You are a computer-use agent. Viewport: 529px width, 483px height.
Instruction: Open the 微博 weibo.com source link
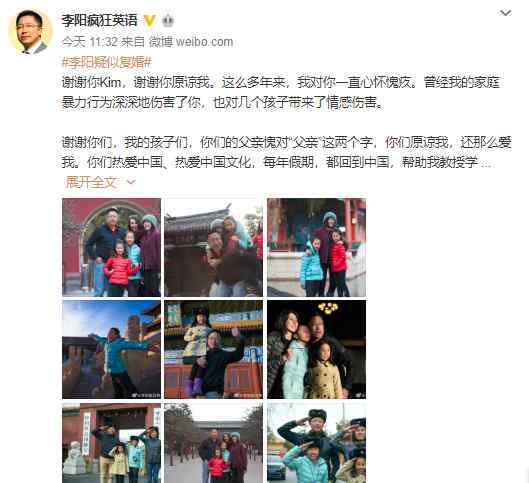(x=191, y=42)
